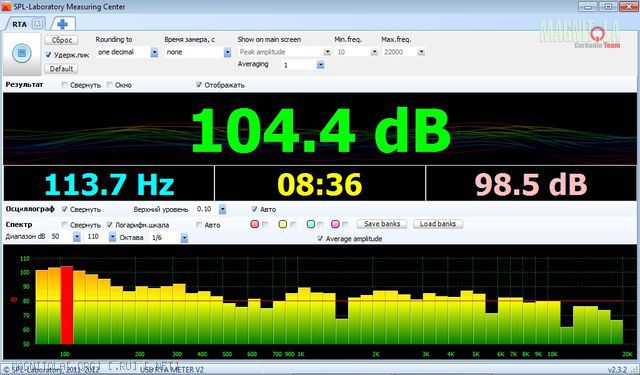
Task: Enable Авто checkbox in Спектр row
Action: click(x=199, y=224)
